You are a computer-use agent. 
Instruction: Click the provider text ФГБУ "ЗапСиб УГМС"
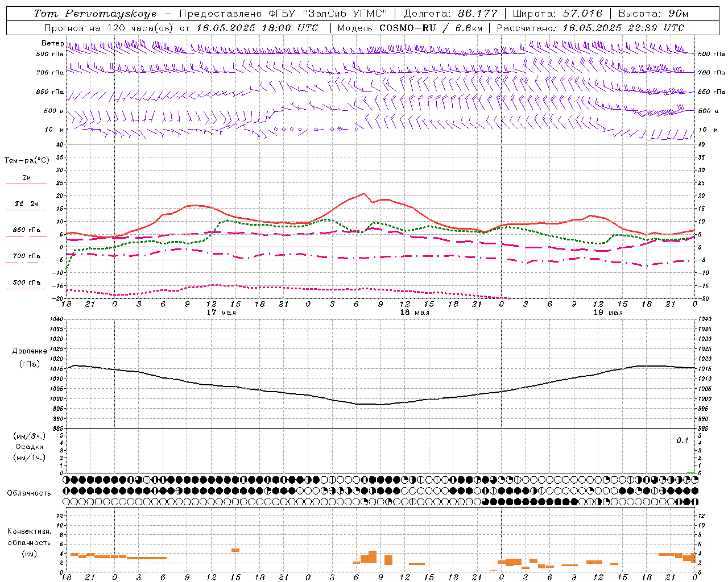pyautogui.click(x=327, y=14)
